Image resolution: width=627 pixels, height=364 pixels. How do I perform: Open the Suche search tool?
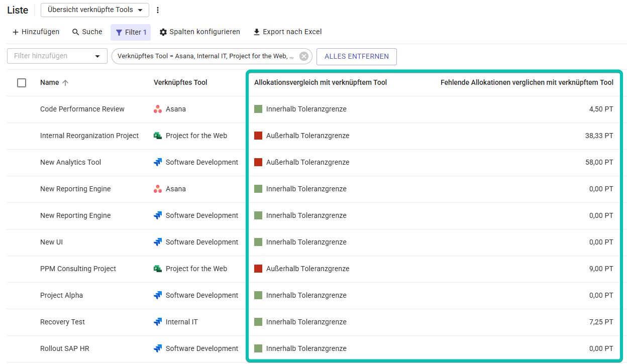click(87, 32)
